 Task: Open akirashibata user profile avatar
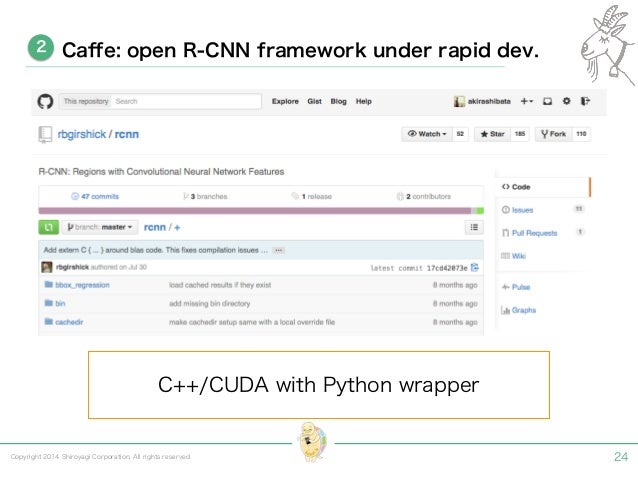(x=459, y=101)
